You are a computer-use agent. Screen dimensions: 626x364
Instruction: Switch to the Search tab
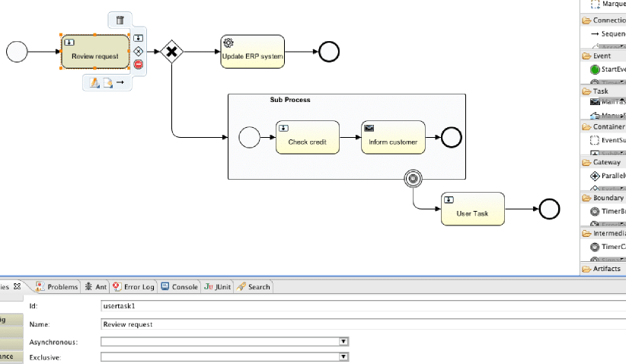(254, 286)
